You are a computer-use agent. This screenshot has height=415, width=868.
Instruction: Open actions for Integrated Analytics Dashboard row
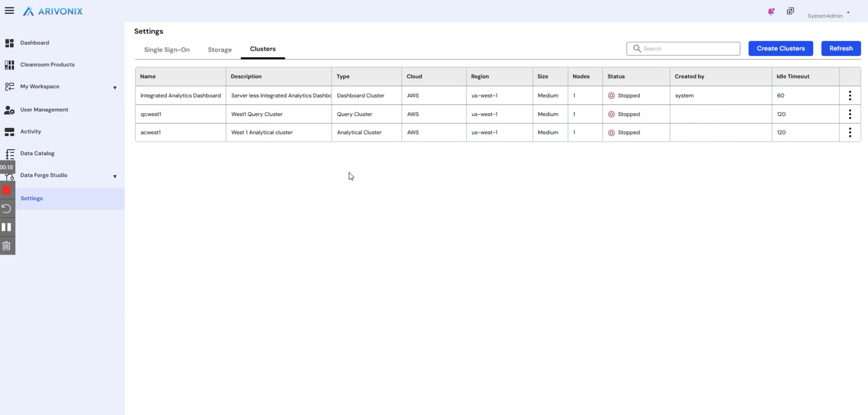(x=849, y=96)
